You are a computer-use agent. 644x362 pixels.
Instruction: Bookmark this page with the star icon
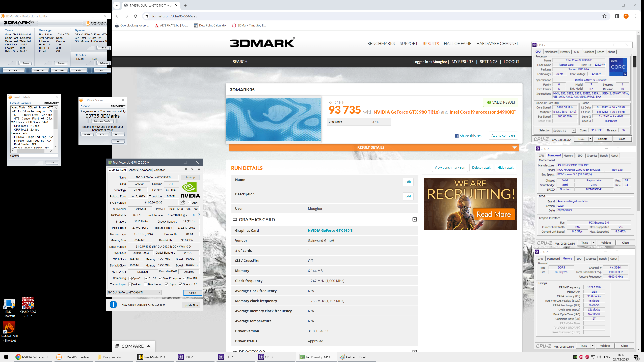(604, 16)
